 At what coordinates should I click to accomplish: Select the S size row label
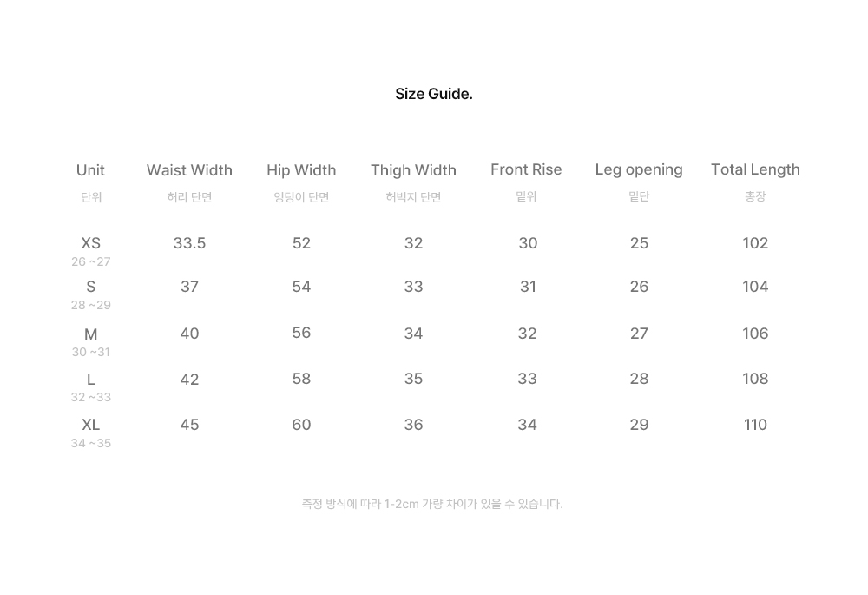pyautogui.click(x=91, y=287)
